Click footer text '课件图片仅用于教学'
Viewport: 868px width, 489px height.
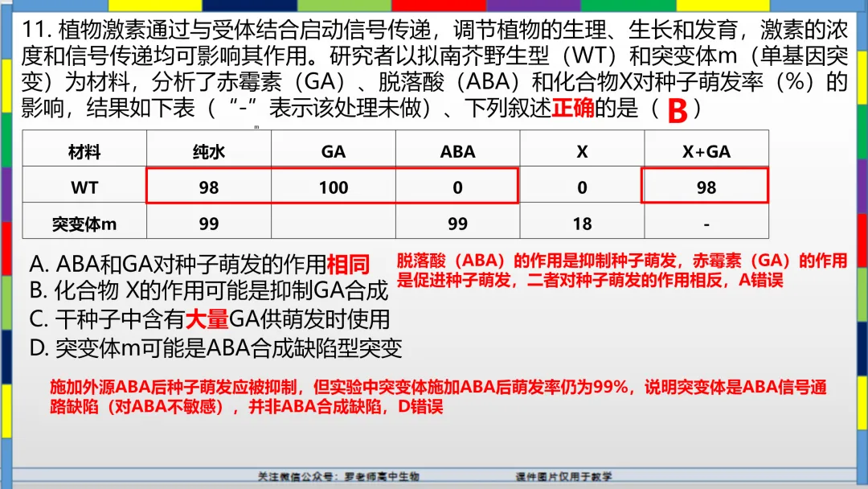[564, 476]
